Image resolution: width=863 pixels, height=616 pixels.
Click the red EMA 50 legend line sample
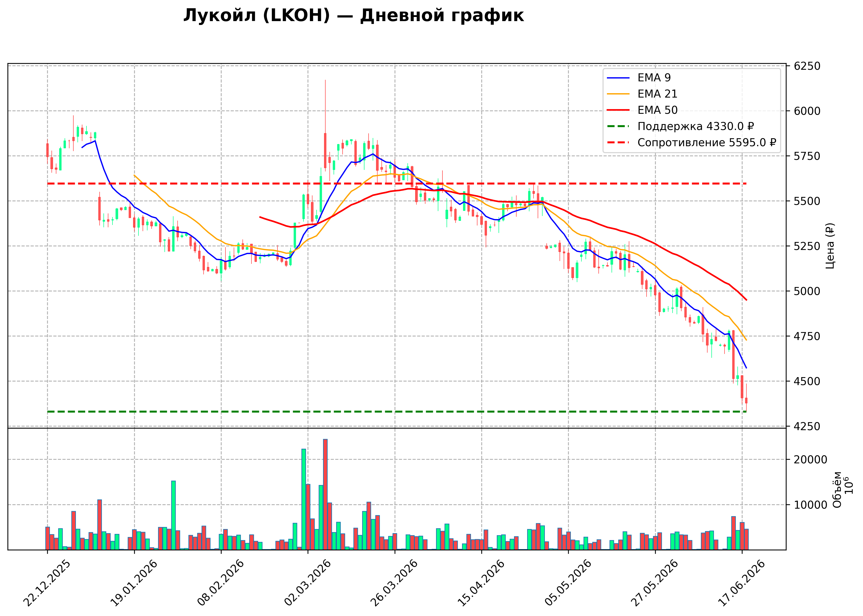point(618,110)
